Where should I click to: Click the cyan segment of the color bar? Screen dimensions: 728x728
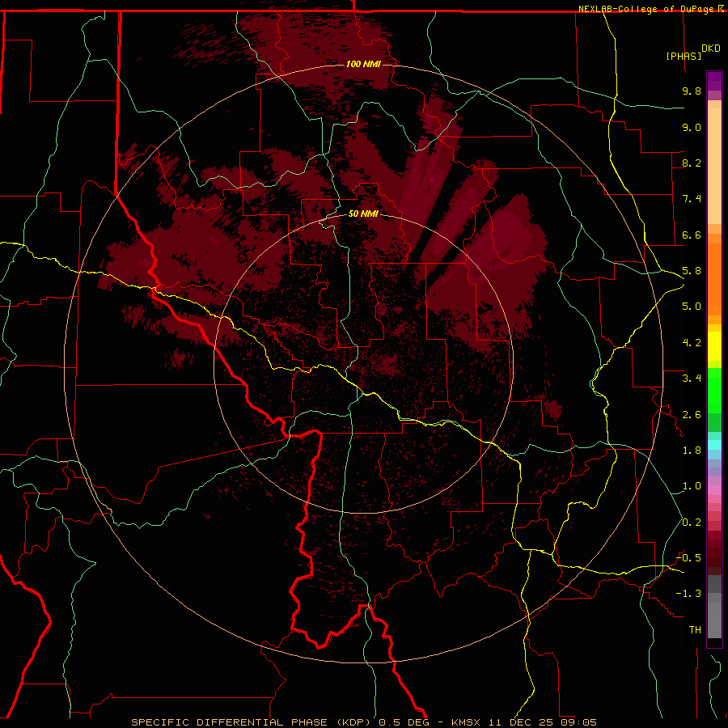pos(714,445)
